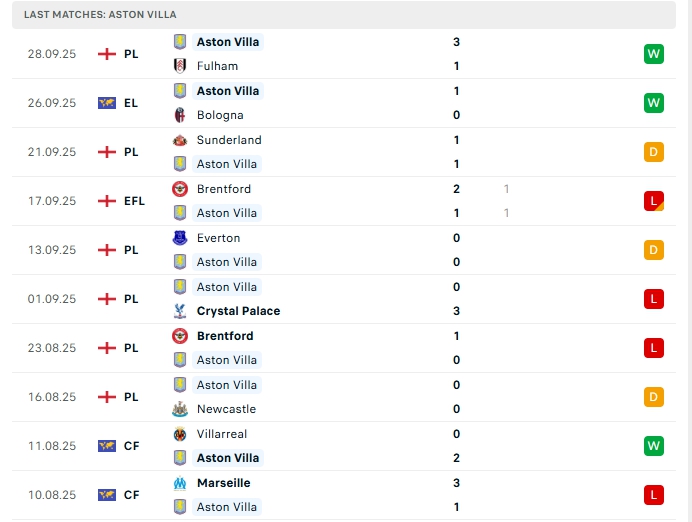Click the Villarreal club crest icon
Viewport: 692px width, 522px height.
[x=180, y=434]
